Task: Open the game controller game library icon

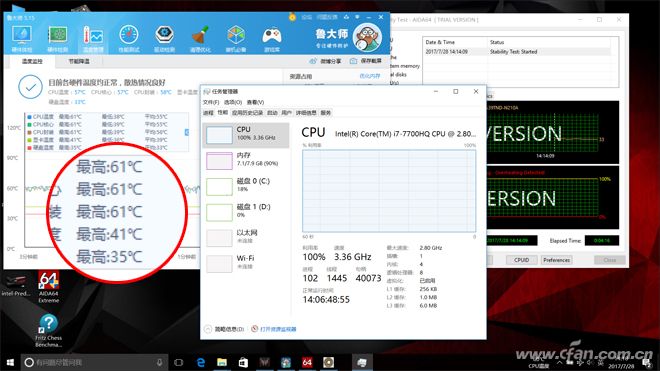Action: [x=271, y=39]
